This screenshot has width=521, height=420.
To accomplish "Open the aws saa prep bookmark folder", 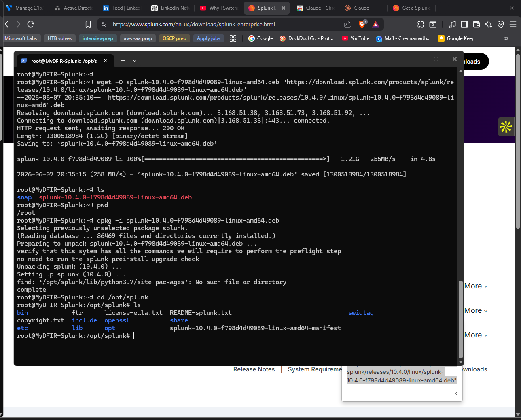I will [138, 38].
